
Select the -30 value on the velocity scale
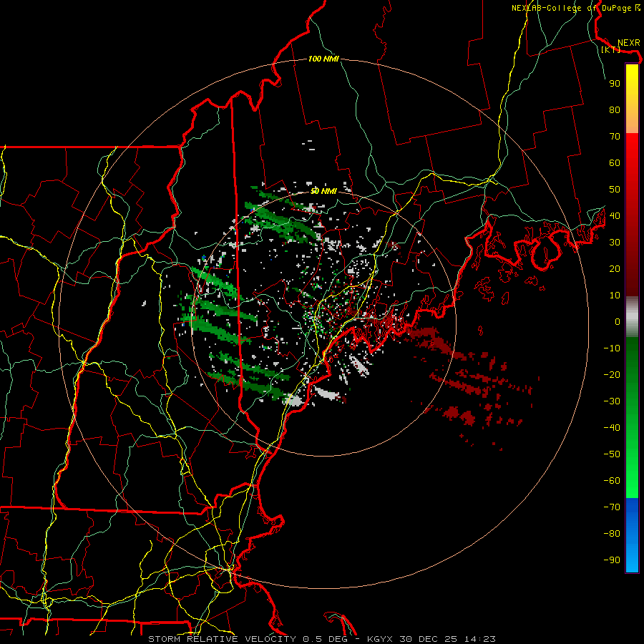click(x=612, y=401)
